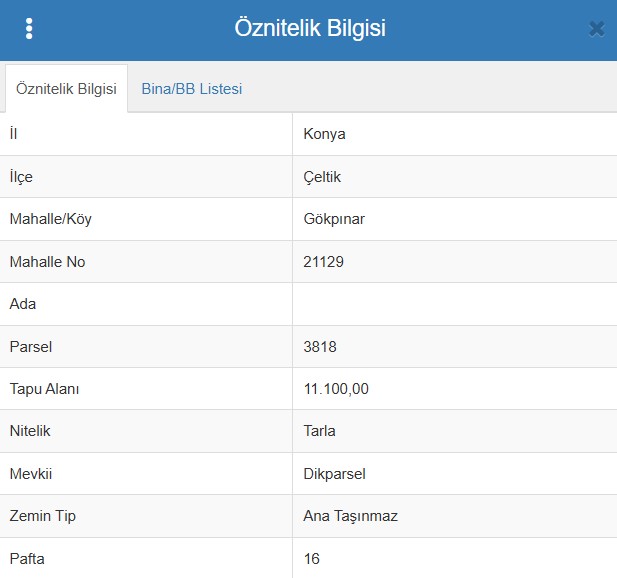Click the Ada row label
This screenshot has height=578, width=617.
click(x=23, y=304)
